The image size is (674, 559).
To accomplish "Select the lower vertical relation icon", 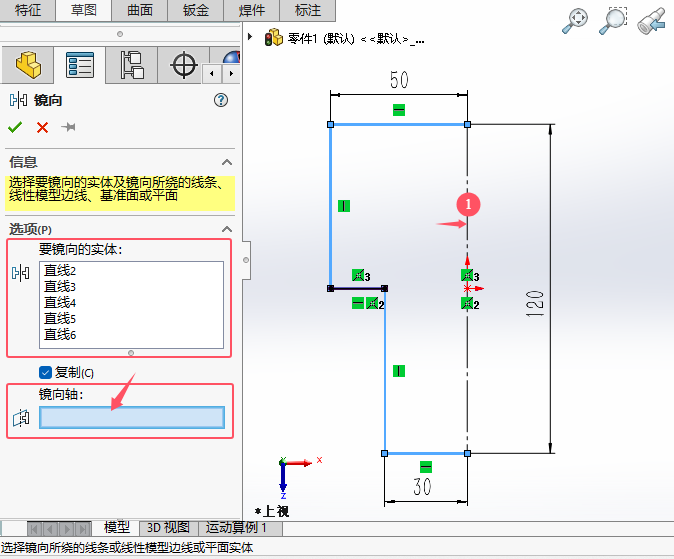I will [399, 371].
